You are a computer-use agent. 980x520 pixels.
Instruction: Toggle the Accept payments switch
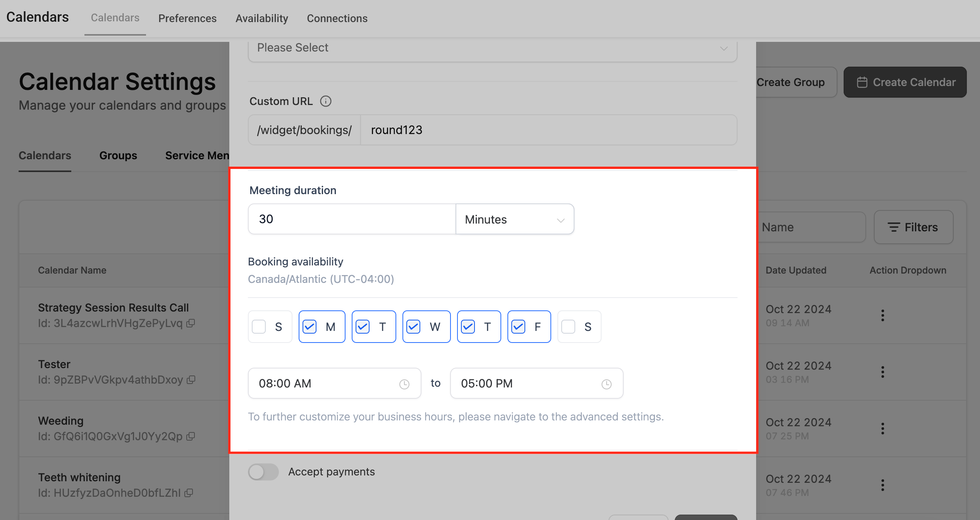tap(263, 472)
